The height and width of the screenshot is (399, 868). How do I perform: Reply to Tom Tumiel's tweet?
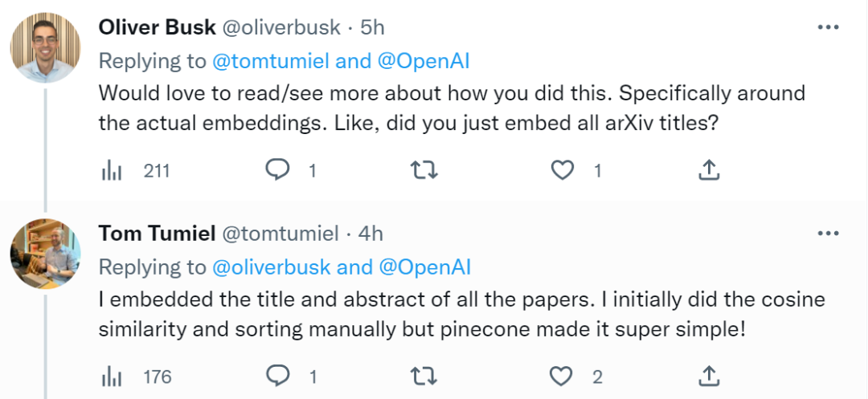[277, 376]
